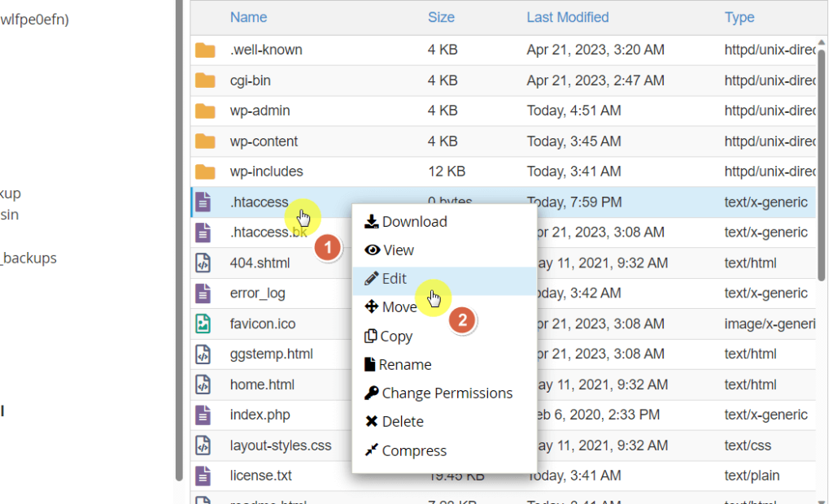The width and height of the screenshot is (833, 504).
Task: Select the license.txt file name
Action: (261, 476)
